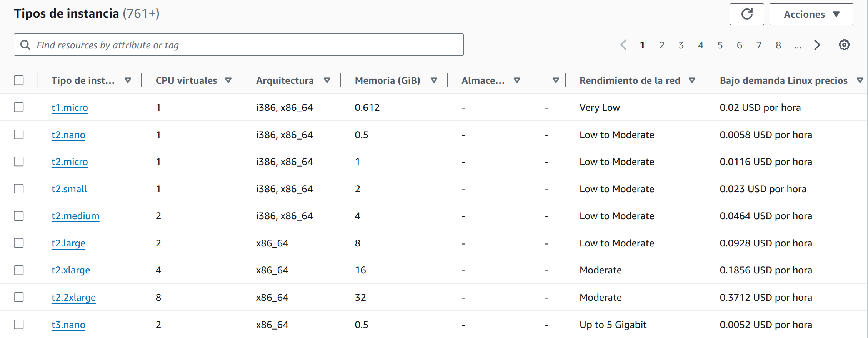868x338 pixels.
Task: Focus the Find resources by attribute search field
Action: [x=239, y=45]
